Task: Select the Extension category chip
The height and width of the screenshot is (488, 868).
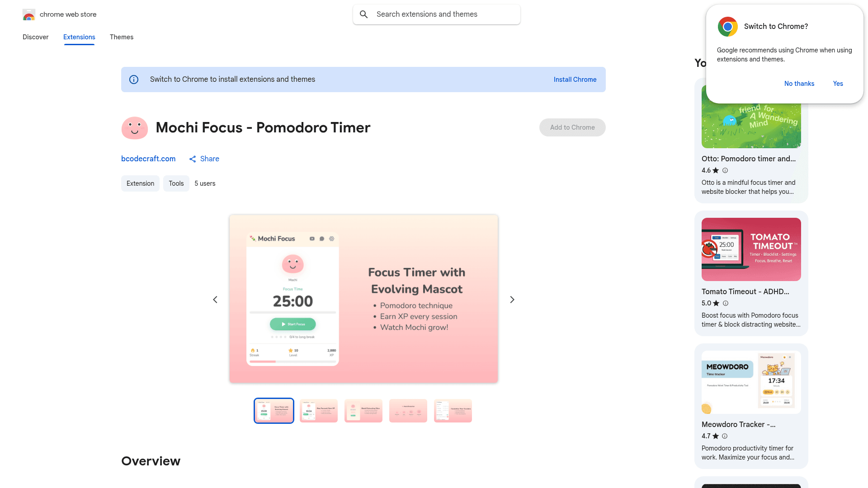Action: point(140,183)
